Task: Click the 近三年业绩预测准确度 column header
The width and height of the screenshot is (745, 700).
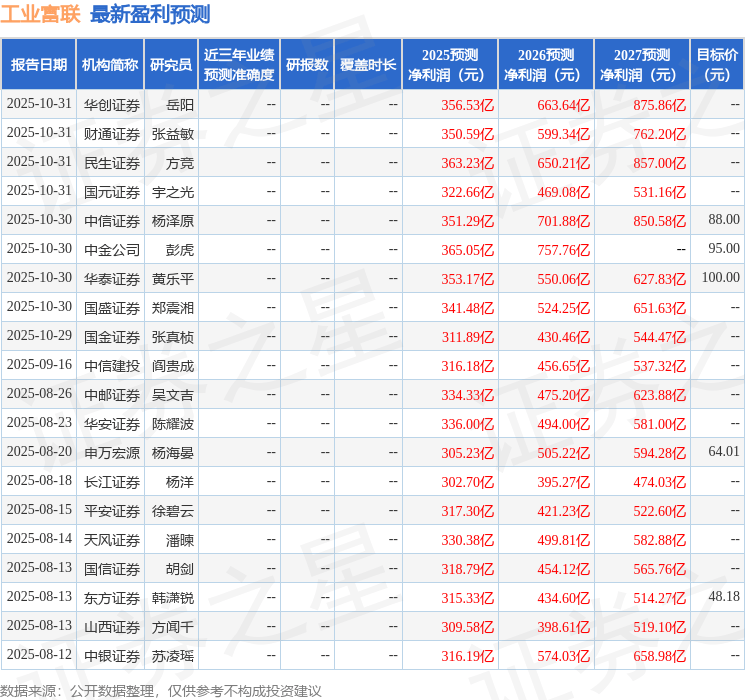Action: click(239, 65)
